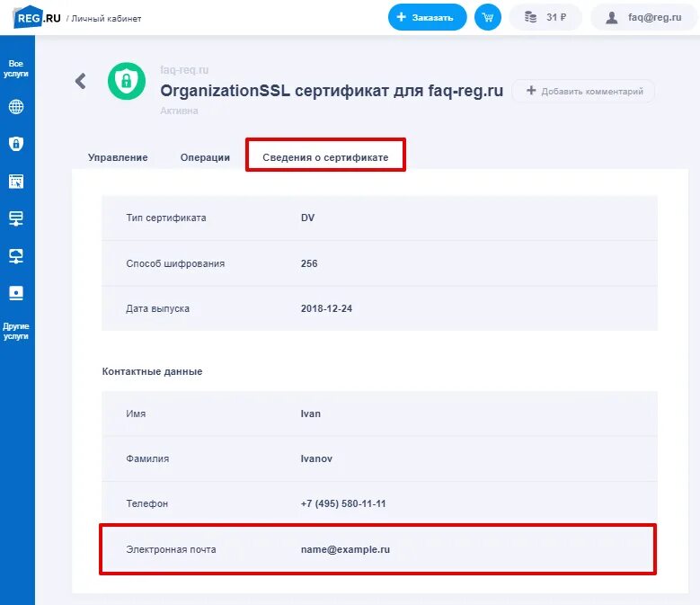Click Тип сертификата label
This screenshot has height=605, width=700.
[166, 218]
